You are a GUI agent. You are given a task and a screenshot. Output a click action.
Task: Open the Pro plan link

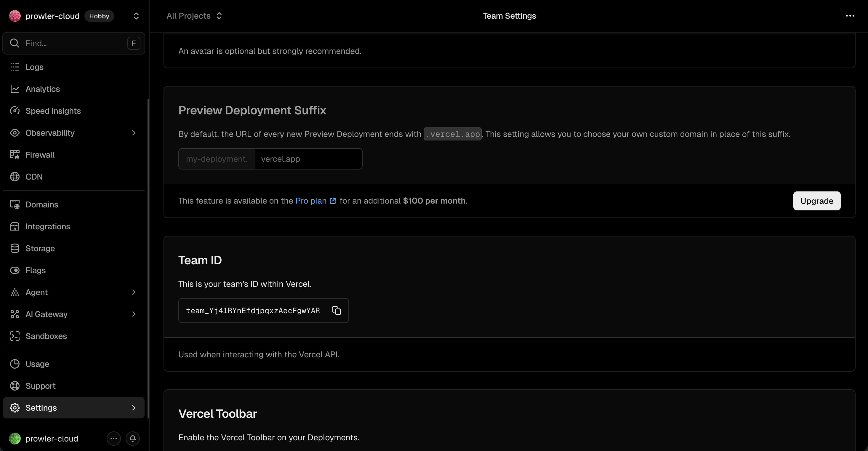coord(316,201)
